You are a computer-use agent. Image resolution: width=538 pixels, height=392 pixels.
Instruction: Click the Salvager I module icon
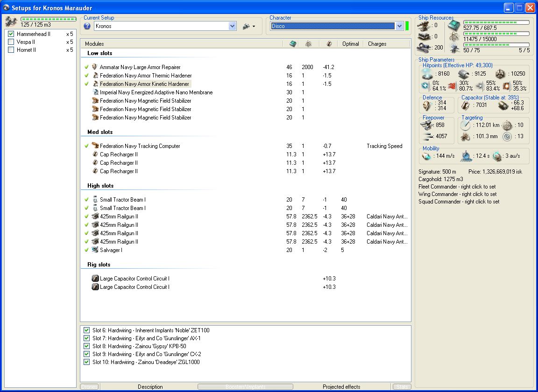95,250
